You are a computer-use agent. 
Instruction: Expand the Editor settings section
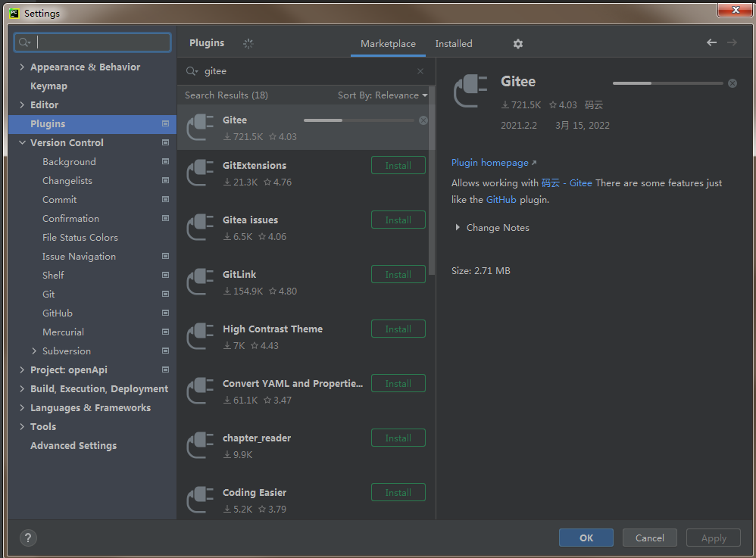pos(22,104)
